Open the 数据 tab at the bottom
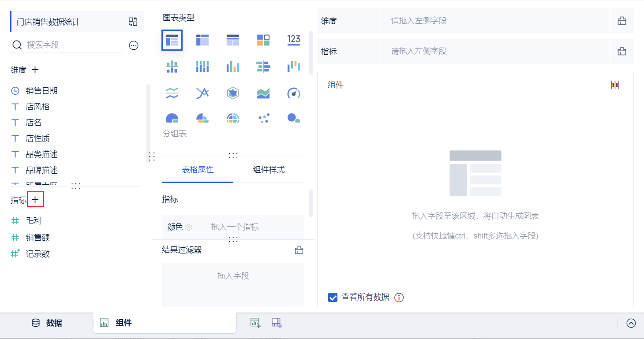 (x=47, y=323)
